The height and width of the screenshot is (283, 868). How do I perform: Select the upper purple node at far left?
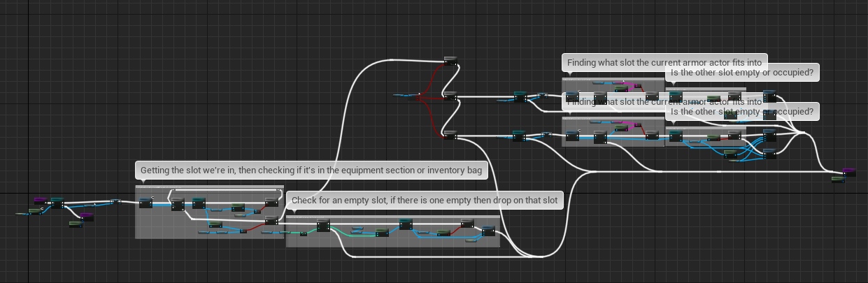coord(41,201)
